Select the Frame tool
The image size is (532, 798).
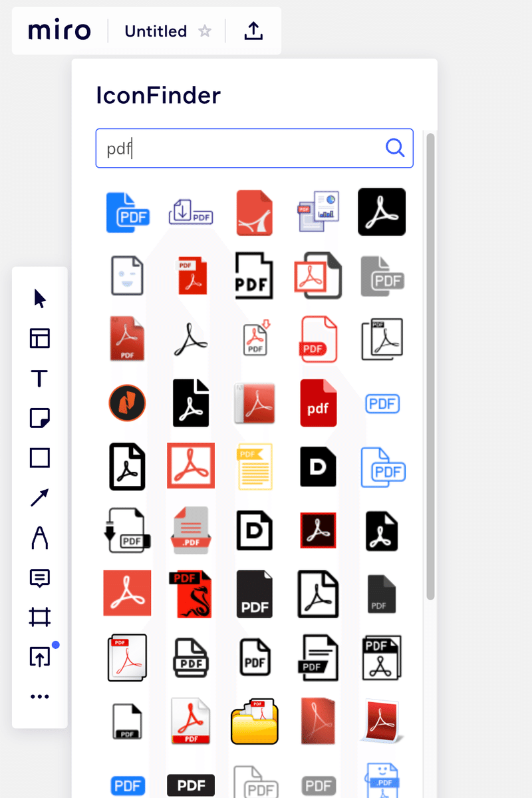[40, 617]
